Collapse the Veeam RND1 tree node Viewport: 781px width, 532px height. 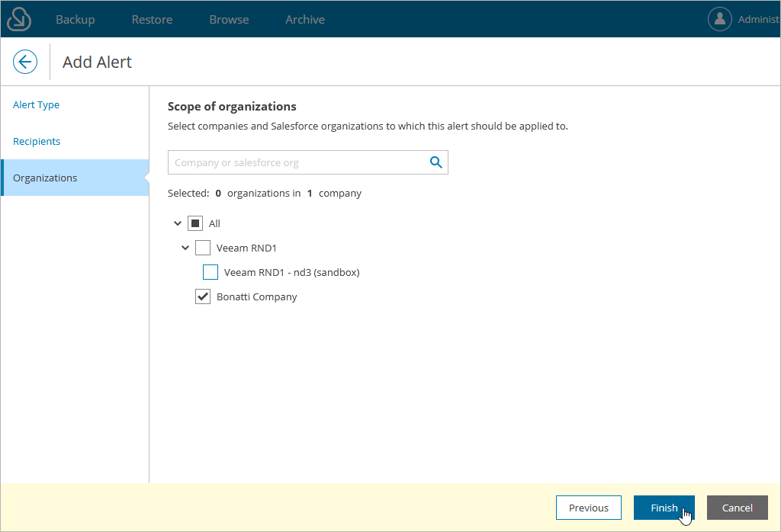click(185, 248)
